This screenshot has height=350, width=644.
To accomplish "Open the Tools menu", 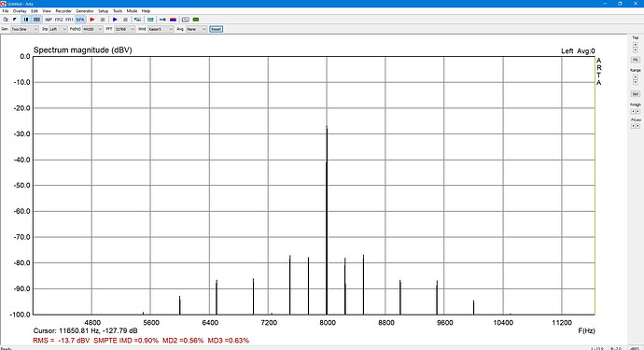I will (118, 11).
